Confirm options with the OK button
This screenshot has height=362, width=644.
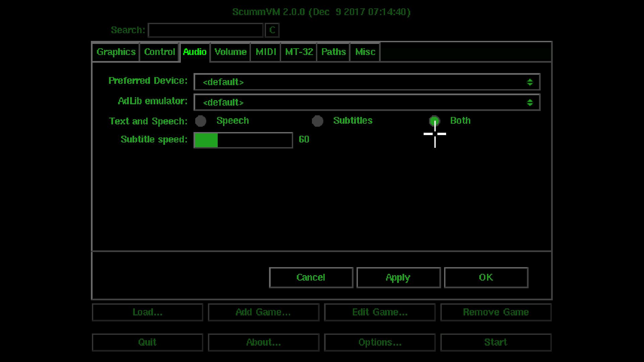[x=486, y=278]
